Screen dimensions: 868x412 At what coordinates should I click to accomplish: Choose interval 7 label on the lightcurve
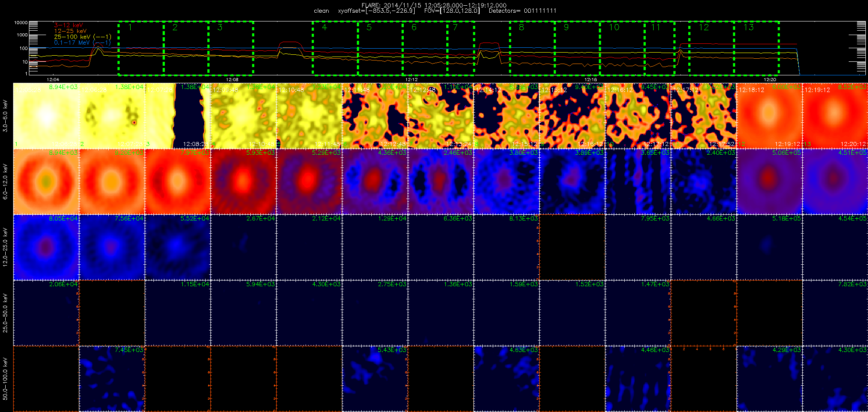click(x=455, y=27)
